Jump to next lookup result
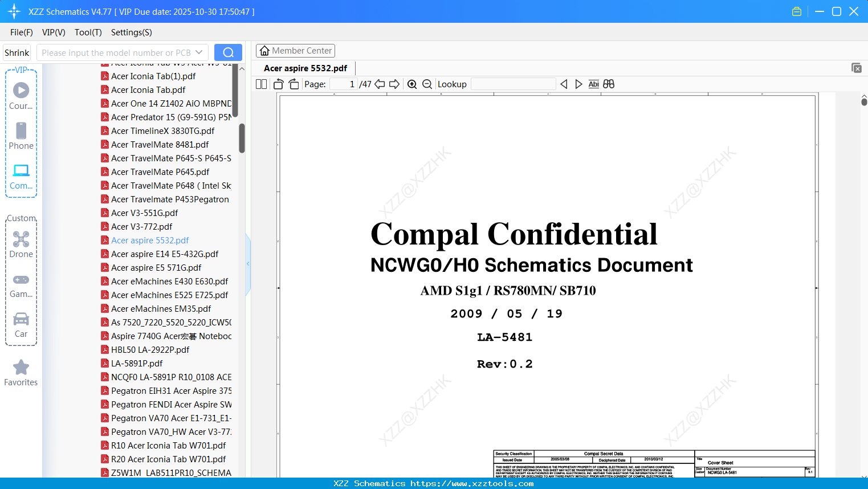 pos(578,84)
